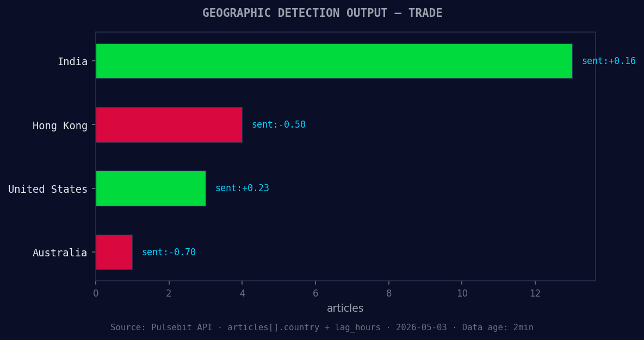Click the x-axis tick label '6'

[315, 293]
